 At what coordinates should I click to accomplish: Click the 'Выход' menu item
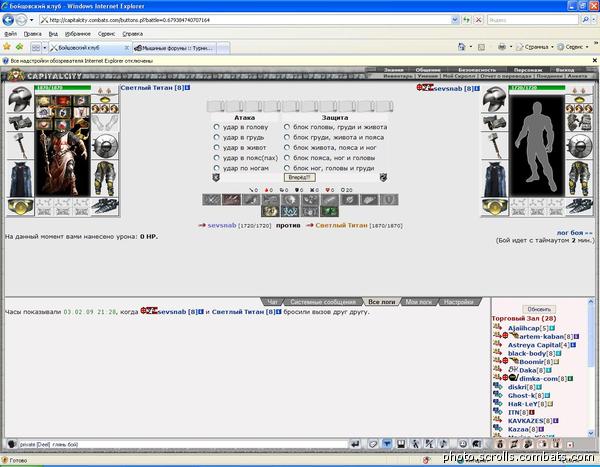[564, 70]
